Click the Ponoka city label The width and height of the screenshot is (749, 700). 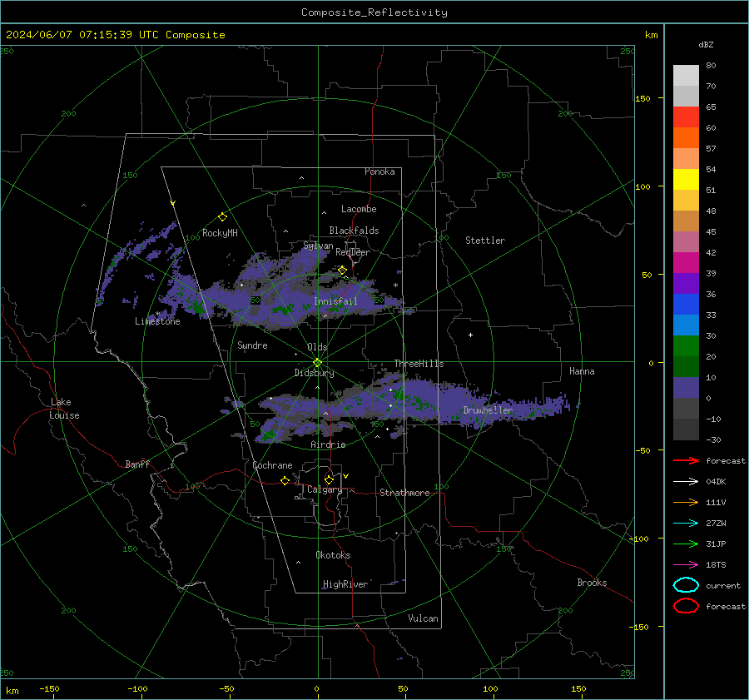coord(379,171)
